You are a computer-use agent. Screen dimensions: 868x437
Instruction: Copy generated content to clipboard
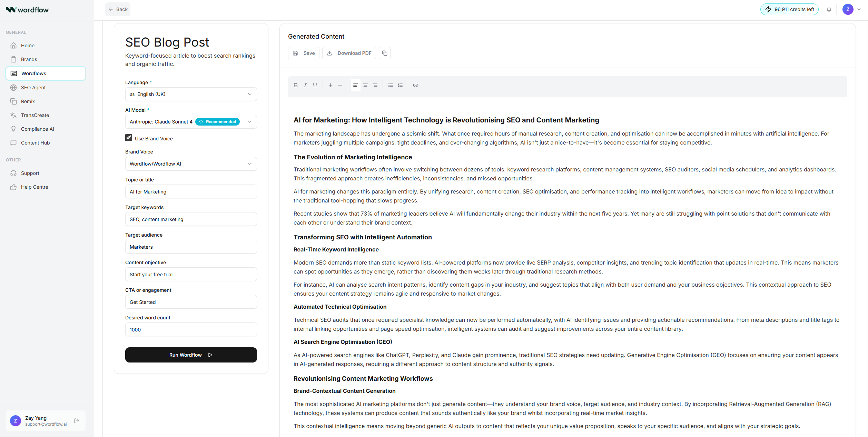pyautogui.click(x=385, y=53)
